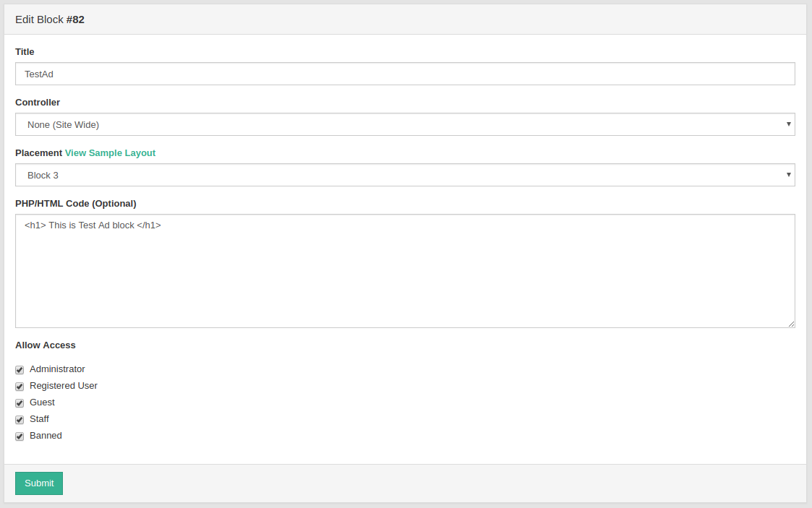Click the Administrator label text
Viewport: 812px width, 508px height.
(x=57, y=369)
